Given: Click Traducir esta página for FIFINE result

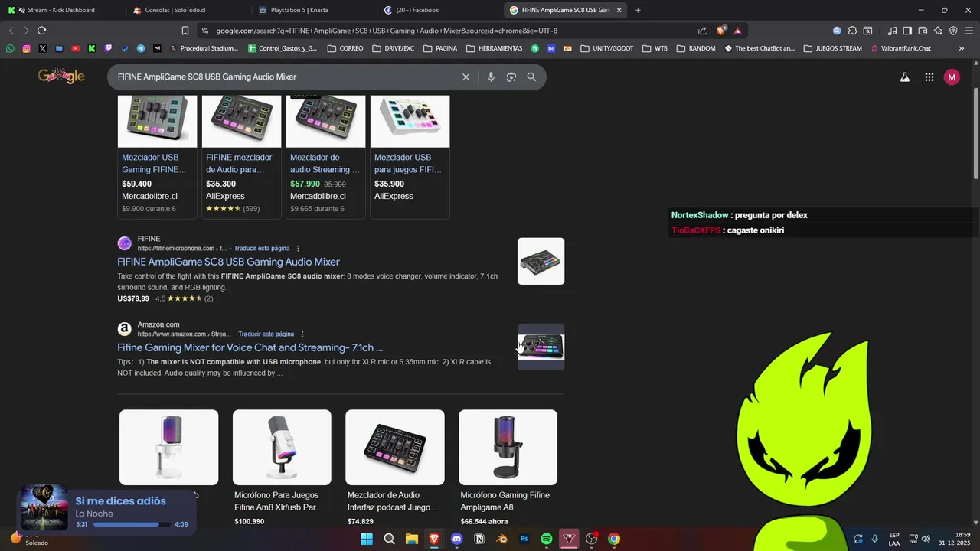Looking at the screenshot, I should 262,249.
